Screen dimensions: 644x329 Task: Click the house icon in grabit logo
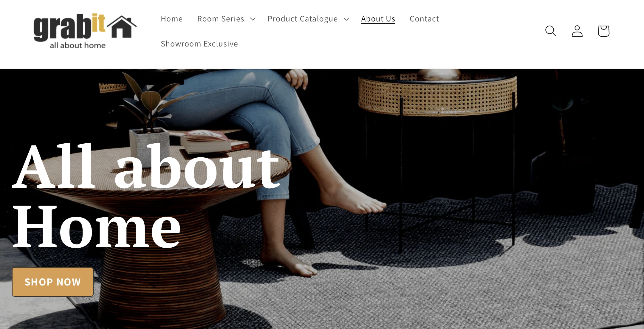click(x=122, y=27)
